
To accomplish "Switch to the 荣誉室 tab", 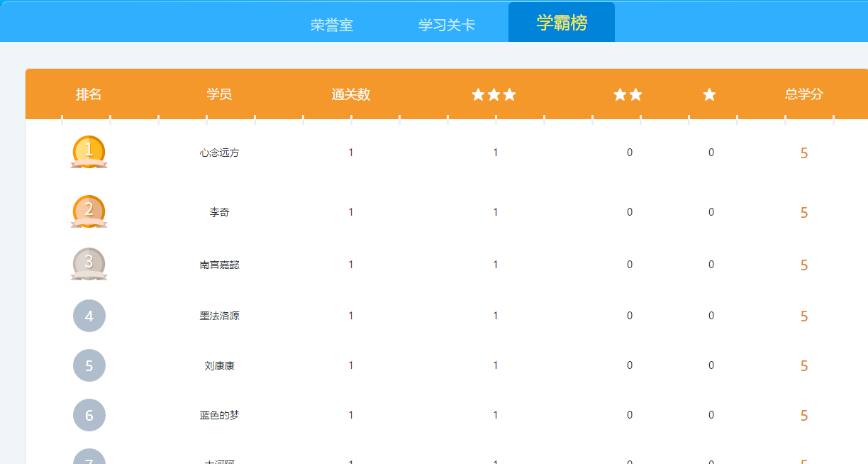I will (332, 25).
